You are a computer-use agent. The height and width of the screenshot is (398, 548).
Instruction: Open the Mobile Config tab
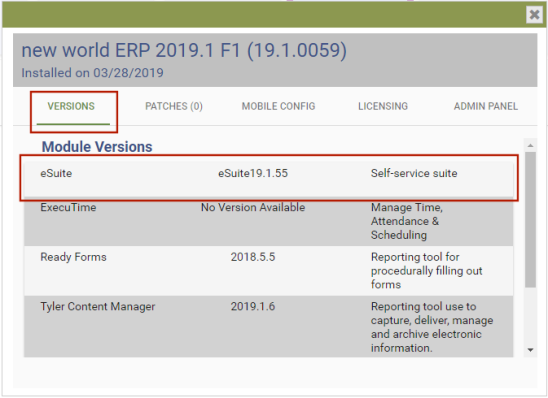(x=278, y=106)
